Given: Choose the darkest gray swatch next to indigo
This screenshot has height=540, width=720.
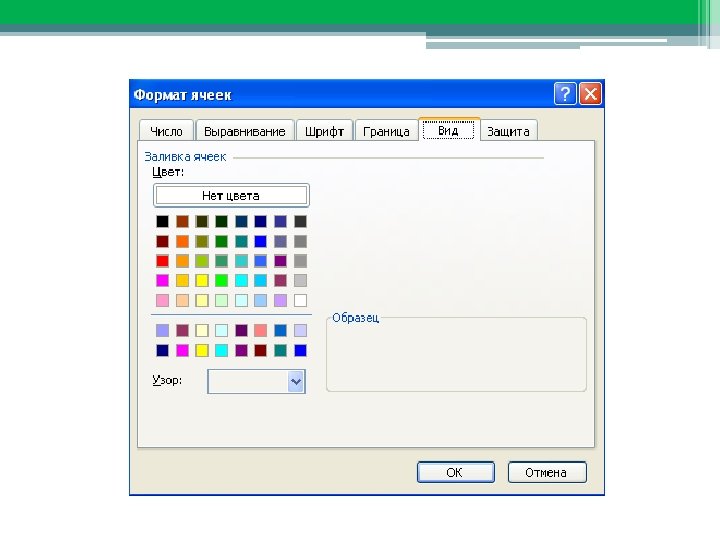Looking at the screenshot, I should [x=300, y=221].
